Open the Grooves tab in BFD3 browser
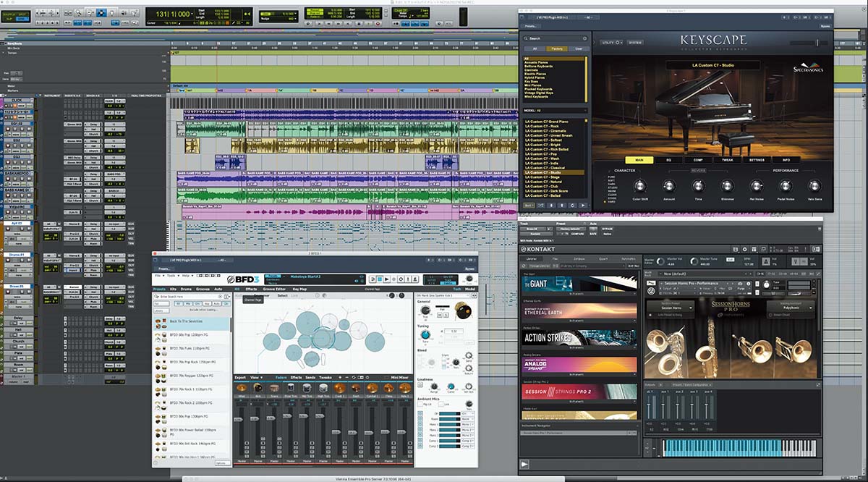 coord(203,289)
